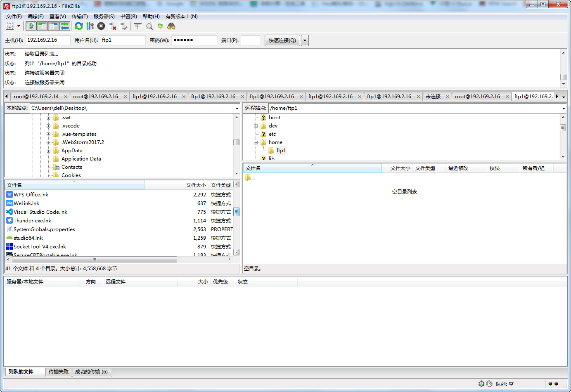571x392 pixels.
Task: Expand the .WebStorm2017.2 folder node
Action: point(49,142)
